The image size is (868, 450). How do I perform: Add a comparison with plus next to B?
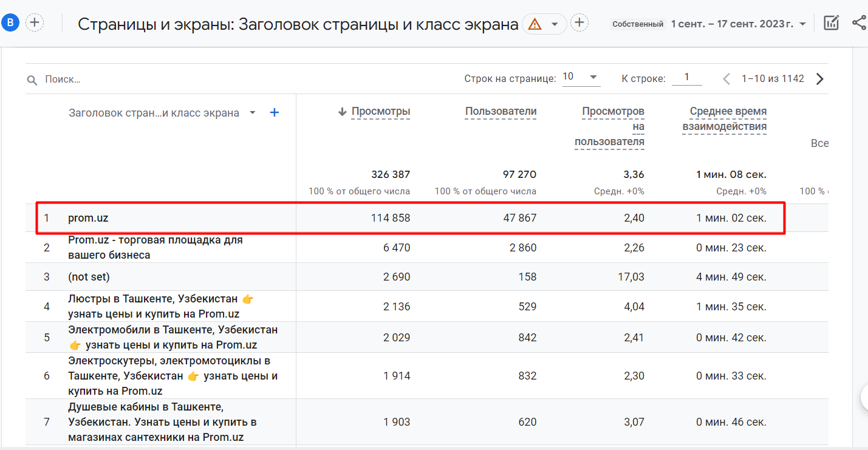[35, 23]
